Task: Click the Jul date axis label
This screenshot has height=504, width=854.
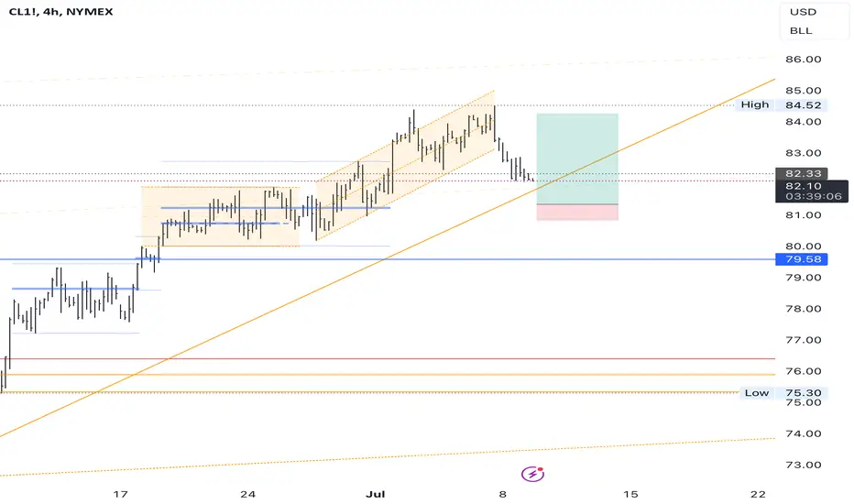Action: pyautogui.click(x=376, y=494)
